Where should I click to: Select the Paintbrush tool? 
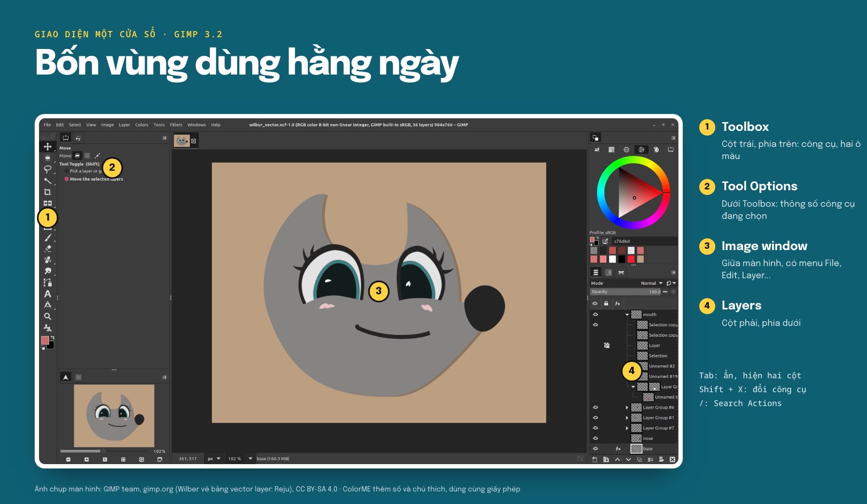48,237
